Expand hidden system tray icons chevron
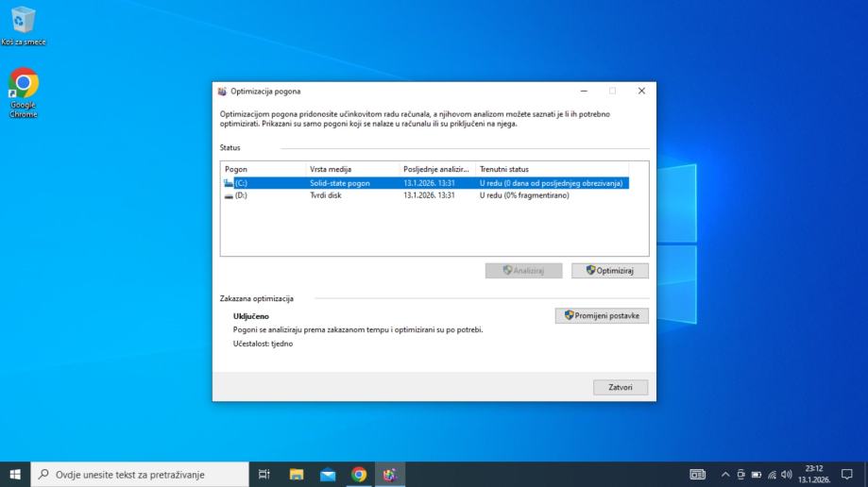The height and width of the screenshot is (487, 868). [725, 475]
